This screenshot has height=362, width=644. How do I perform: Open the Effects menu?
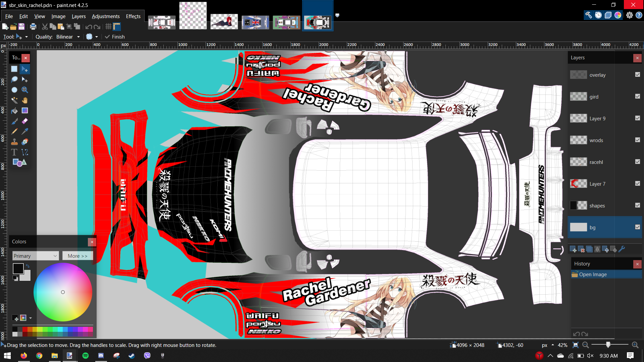click(133, 16)
